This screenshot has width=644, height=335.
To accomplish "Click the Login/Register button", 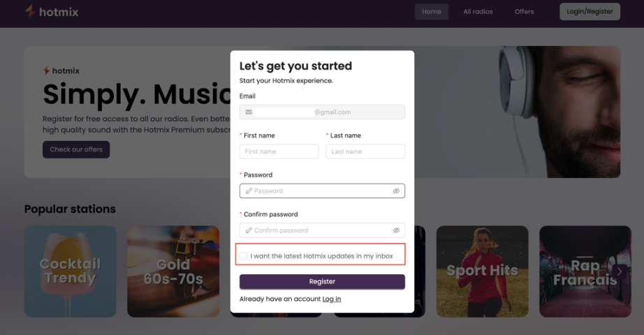I will (590, 11).
